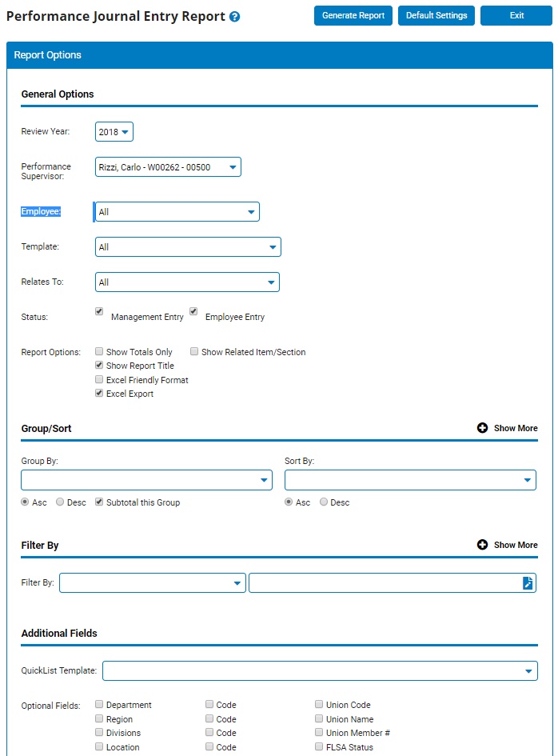
Task: Enable the Show Totals Only checkbox
Action: [x=99, y=351]
